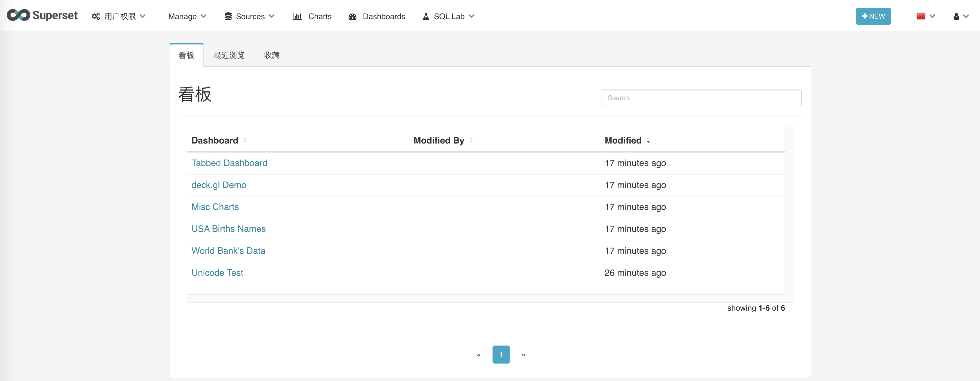Go to Charts in navbar

[x=312, y=16]
